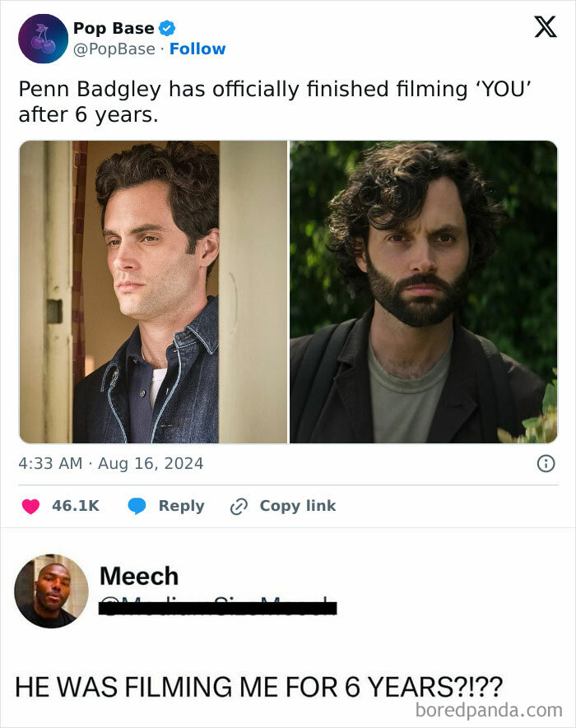The image size is (576, 728).
Task: Click the Pop Base cherry avatar
Action: (x=43, y=39)
